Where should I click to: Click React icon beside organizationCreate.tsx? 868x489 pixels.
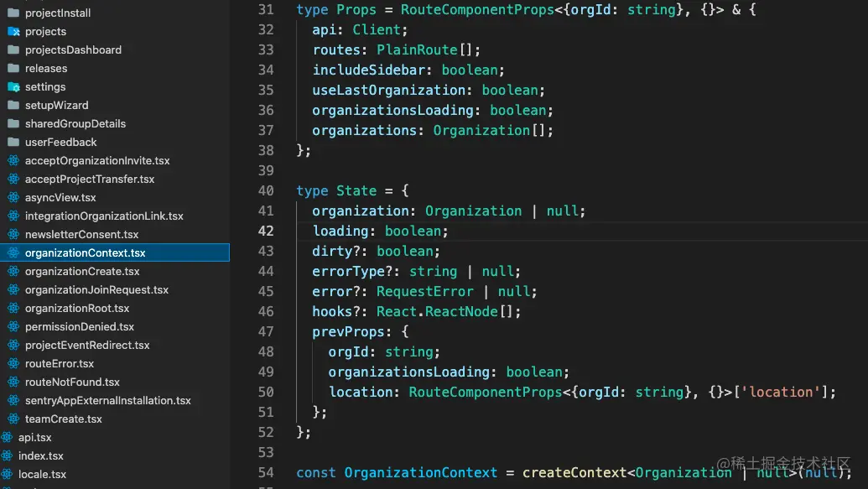[x=13, y=272]
